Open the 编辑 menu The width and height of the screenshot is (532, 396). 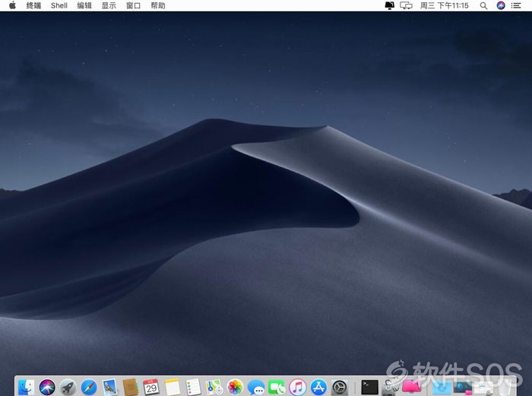pyautogui.click(x=84, y=5)
